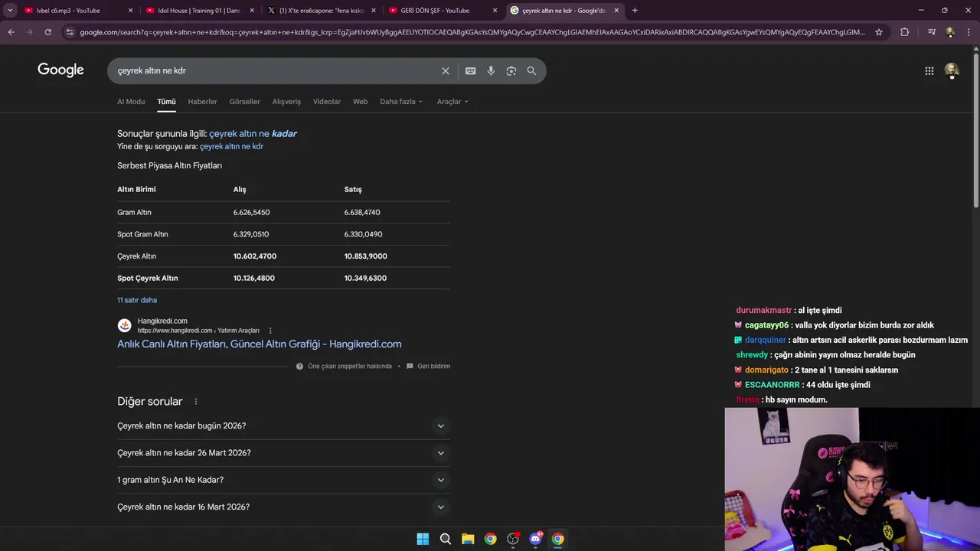Image resolution: width=980 pixels, height=551 pixels.
Task: Select Spot Çeyrek Altın row label
Action: pos(147,278)
